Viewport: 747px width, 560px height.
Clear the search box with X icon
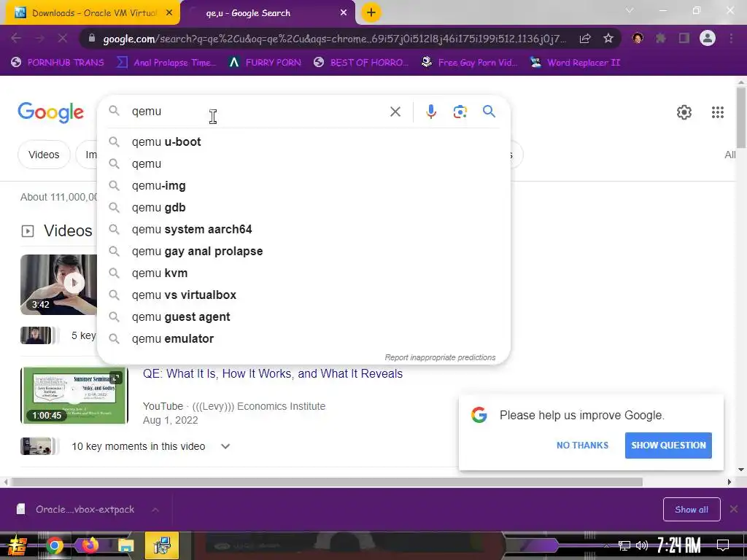tap(395, 112)
